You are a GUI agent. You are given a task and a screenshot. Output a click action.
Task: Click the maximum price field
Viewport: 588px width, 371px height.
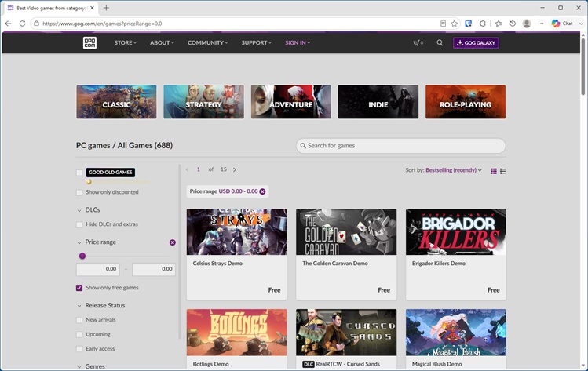click(x=154, y=269)
